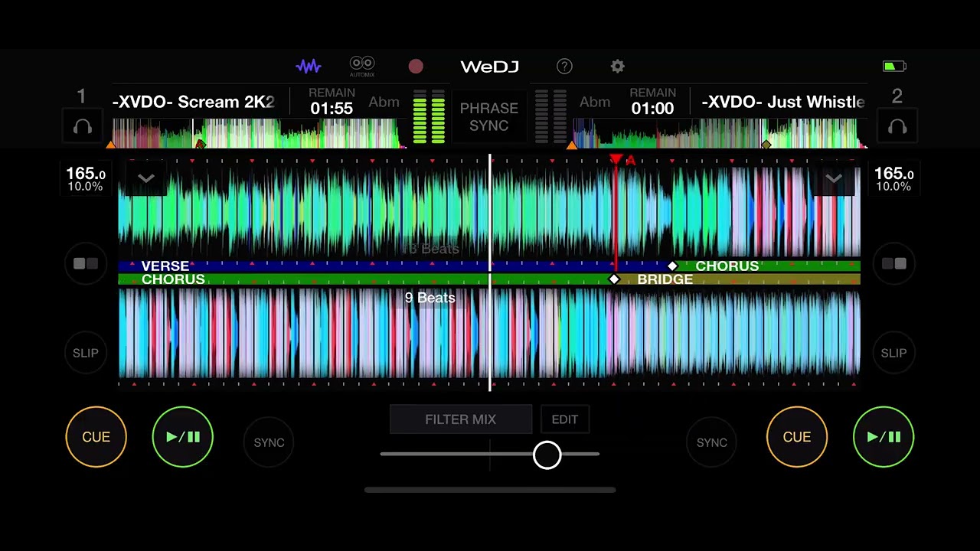Toggle SLIP mode on deck 1
The image size is (980, 551).
pyautogui.click(x=86, y=353)
